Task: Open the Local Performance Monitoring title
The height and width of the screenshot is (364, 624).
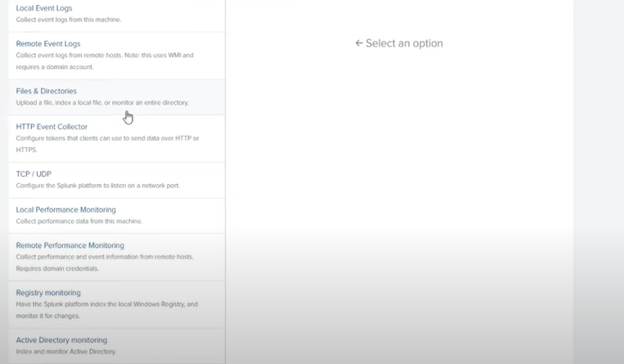Action: pyautogui.click(x=66, y=209)
